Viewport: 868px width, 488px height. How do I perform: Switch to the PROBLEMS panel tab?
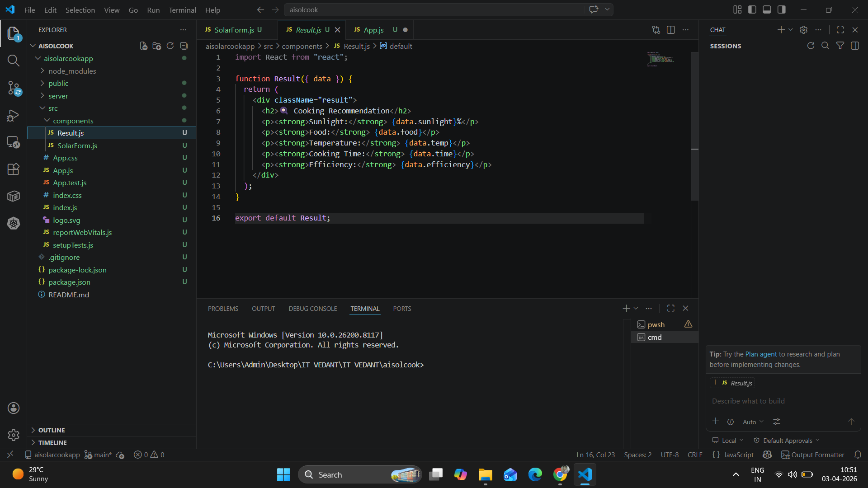(x=223, y=309)
